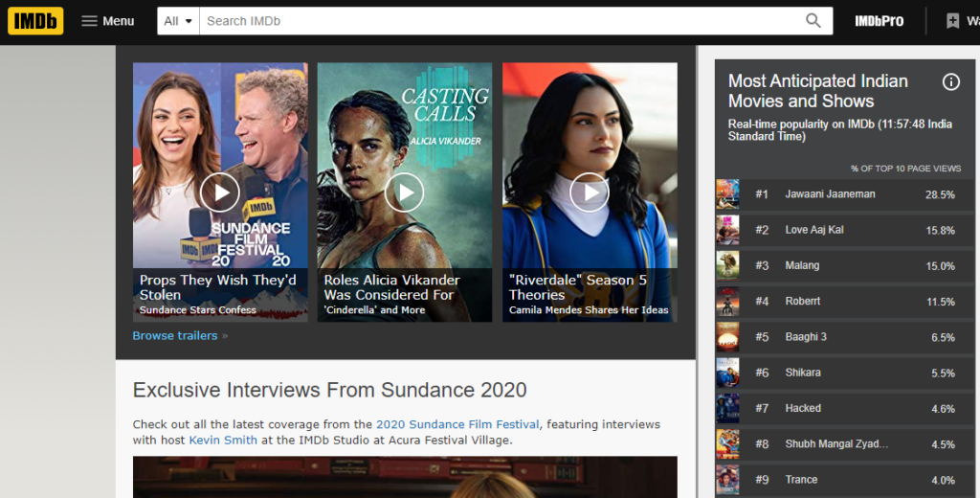This screenshot has height=498, width=980.
Task: Click the Browse trailers link
Action: (x=175, y=336)
